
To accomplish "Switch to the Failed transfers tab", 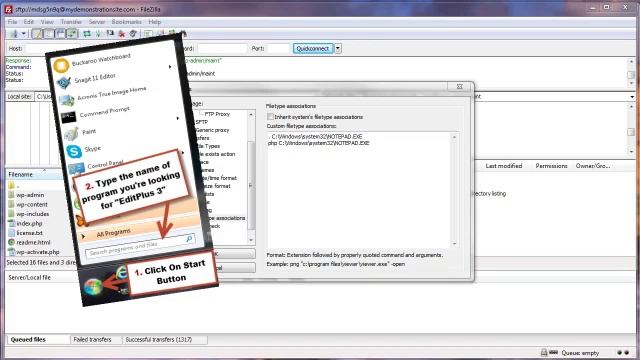I will 92,340.
